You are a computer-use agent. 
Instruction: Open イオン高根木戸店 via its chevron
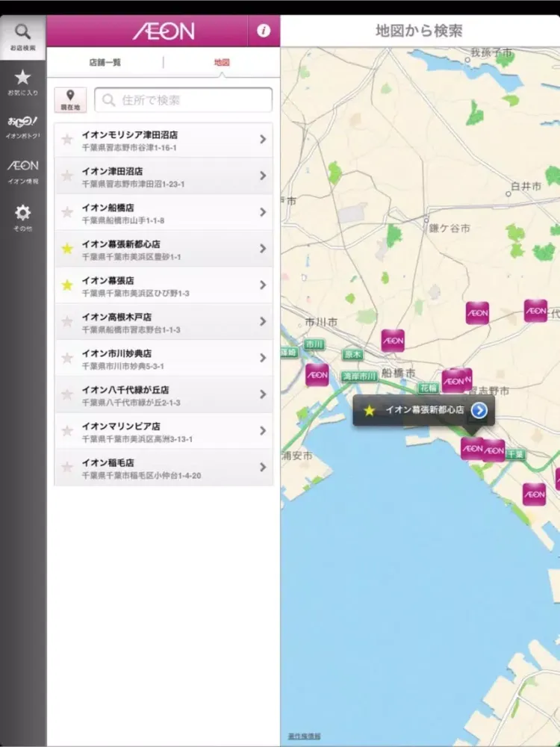[263, 321]
